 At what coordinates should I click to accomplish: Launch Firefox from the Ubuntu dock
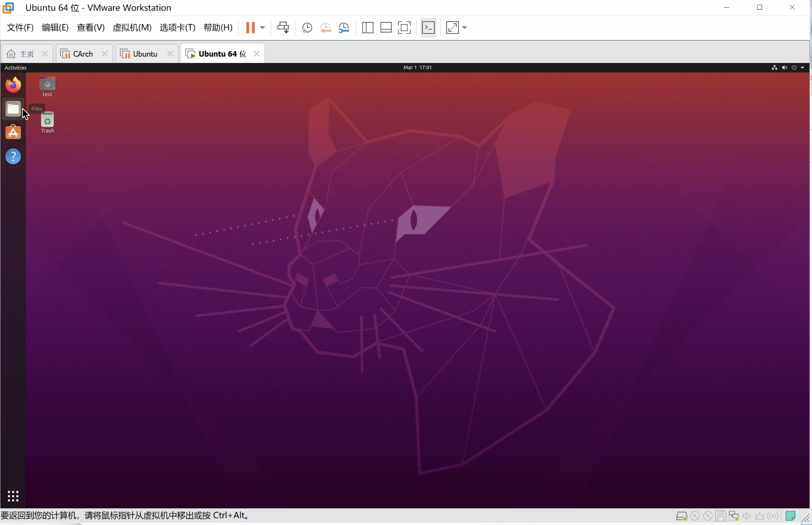[x=13, y=85]
